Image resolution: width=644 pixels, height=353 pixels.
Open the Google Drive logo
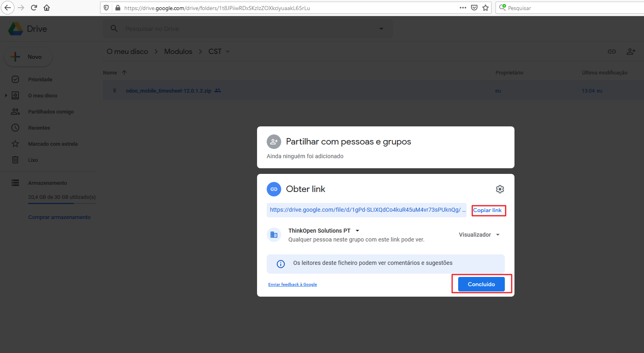coord(16,29)
